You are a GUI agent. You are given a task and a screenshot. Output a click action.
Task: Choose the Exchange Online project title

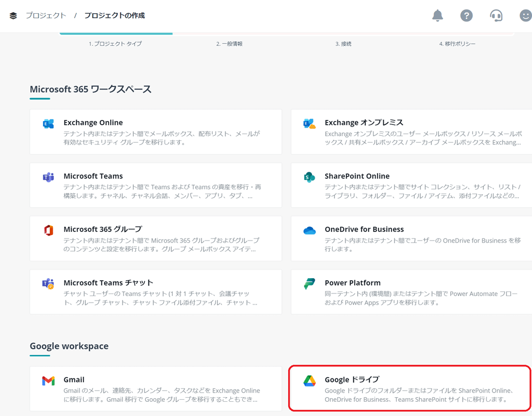(93, 123)
